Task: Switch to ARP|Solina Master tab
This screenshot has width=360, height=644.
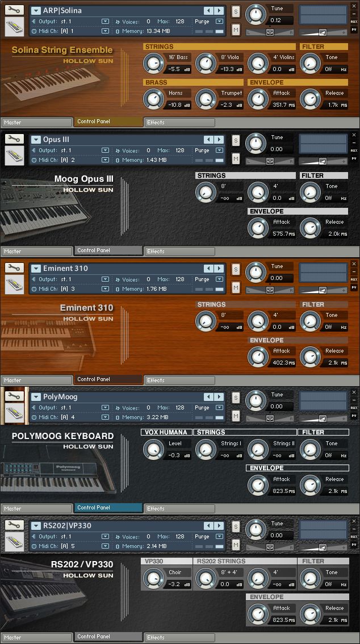Action: tap(36, 123)
